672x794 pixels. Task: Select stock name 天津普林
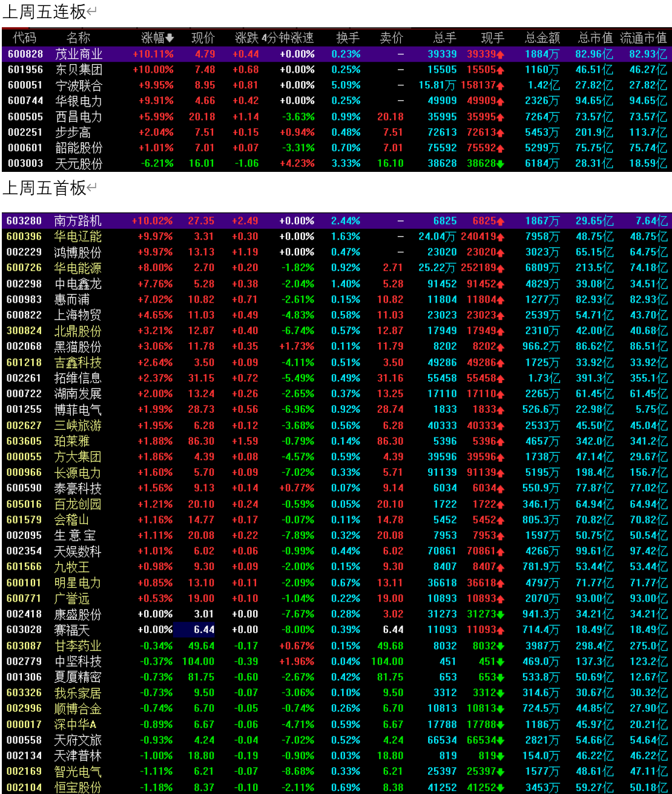[78, 756]
